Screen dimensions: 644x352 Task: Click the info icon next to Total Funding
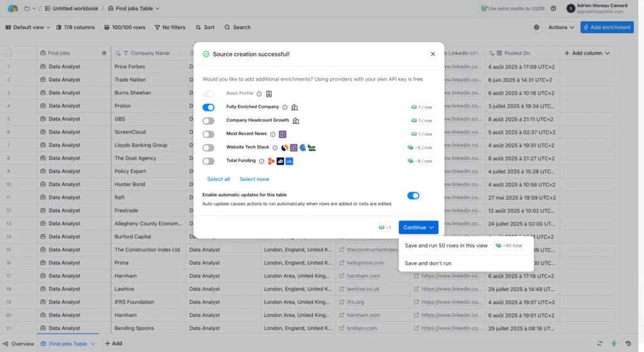[262, 161]
